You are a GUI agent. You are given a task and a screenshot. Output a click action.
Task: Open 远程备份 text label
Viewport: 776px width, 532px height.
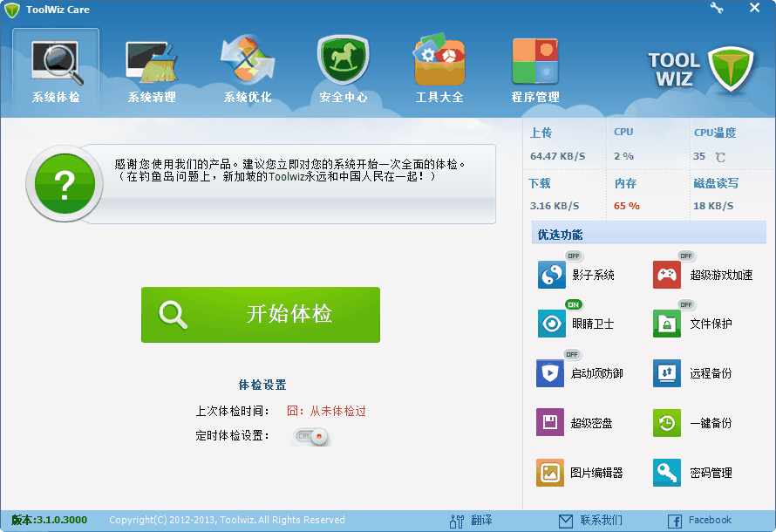pos(711,373)
